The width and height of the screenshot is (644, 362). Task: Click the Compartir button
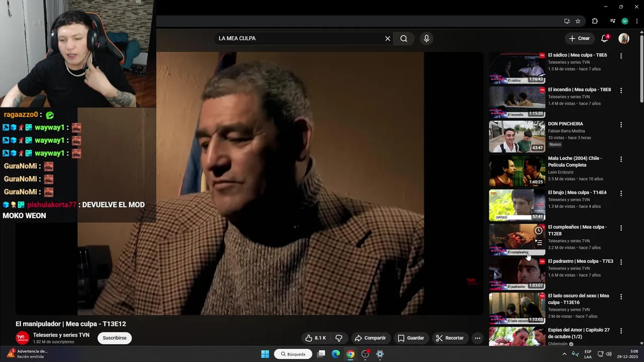coord(370,338)
